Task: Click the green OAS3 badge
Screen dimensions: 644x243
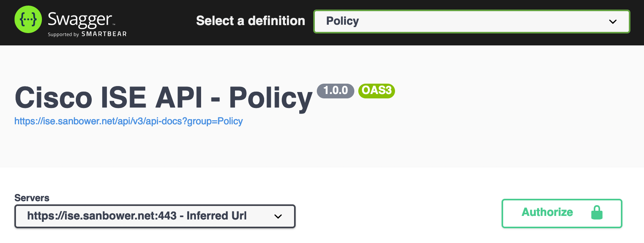Action: (x=376, y=91)
